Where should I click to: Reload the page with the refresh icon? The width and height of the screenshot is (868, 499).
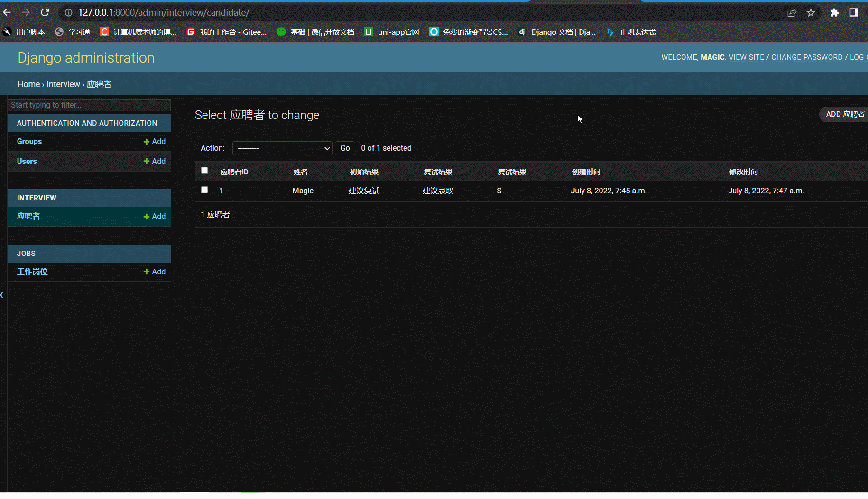[x=45, y=12]
